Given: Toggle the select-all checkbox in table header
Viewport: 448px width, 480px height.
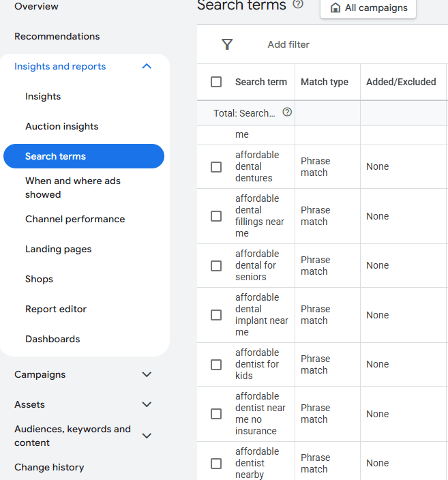Looking at the screenshot, I should 216,82.
